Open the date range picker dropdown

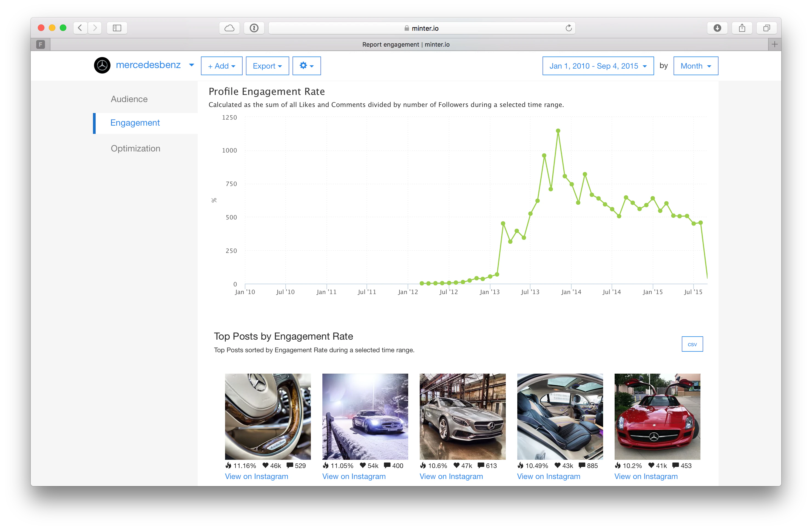click(598, 66)
